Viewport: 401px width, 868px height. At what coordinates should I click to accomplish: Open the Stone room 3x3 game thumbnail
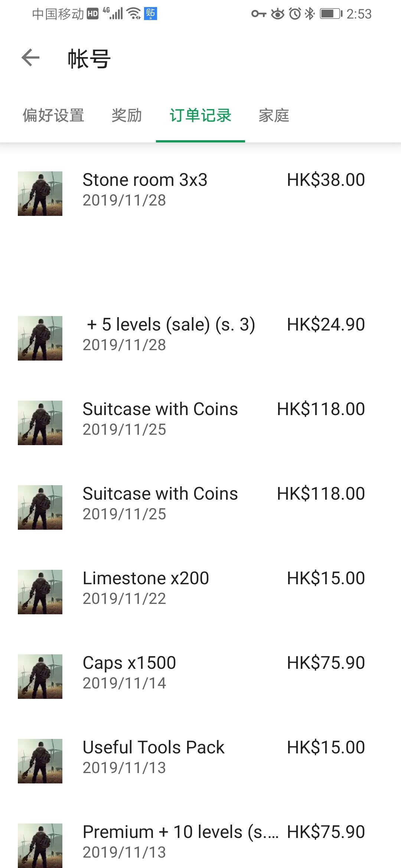click(x=40, y=194)
